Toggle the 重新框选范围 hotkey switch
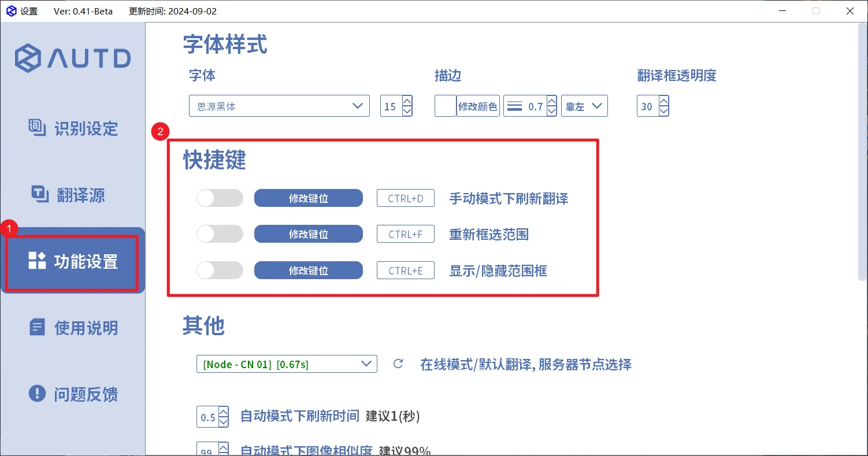 pos(220,234)
